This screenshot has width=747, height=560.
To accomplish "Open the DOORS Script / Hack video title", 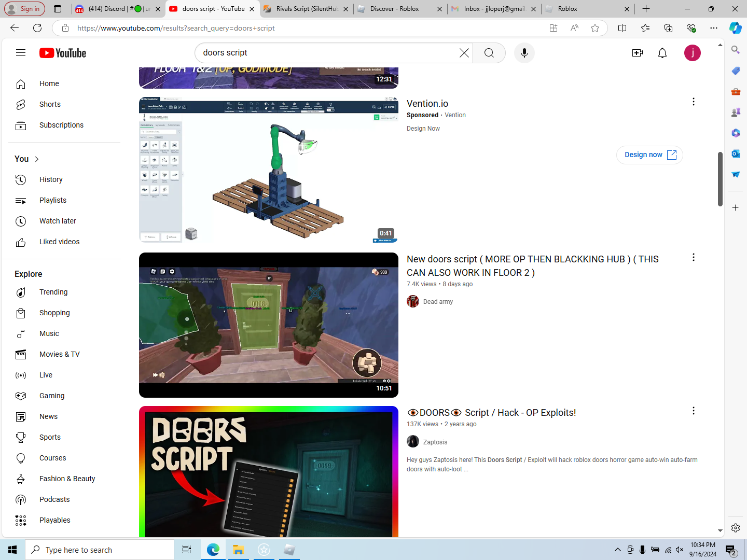I will (x=491, y=413).
